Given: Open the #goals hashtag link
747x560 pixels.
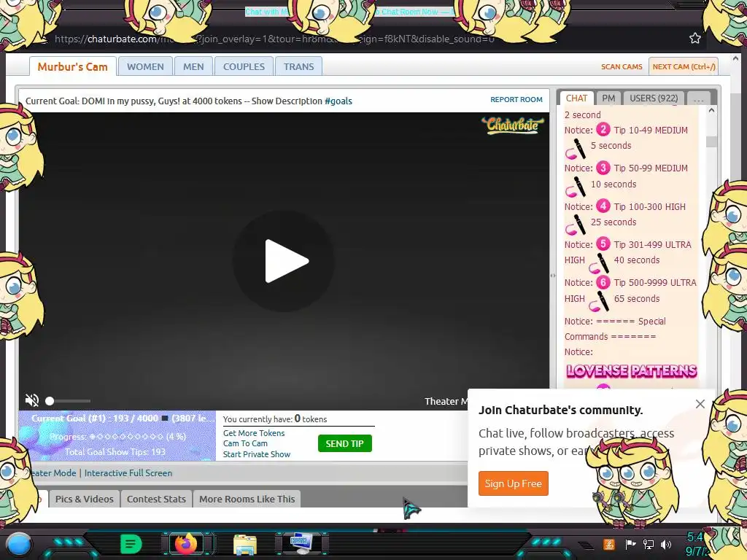Looking at the screenshot, I should click(x=338, y=101).
